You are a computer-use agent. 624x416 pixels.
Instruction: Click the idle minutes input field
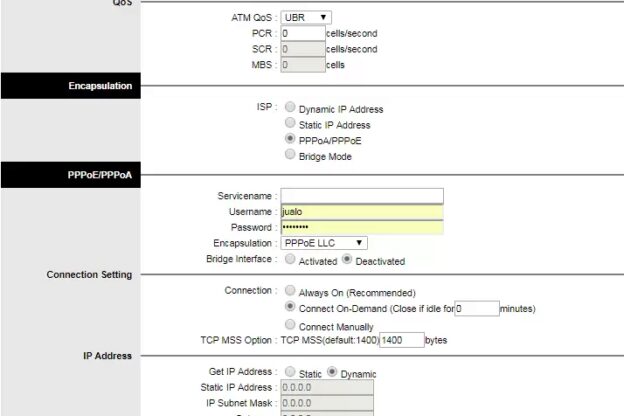coord(477,309)
